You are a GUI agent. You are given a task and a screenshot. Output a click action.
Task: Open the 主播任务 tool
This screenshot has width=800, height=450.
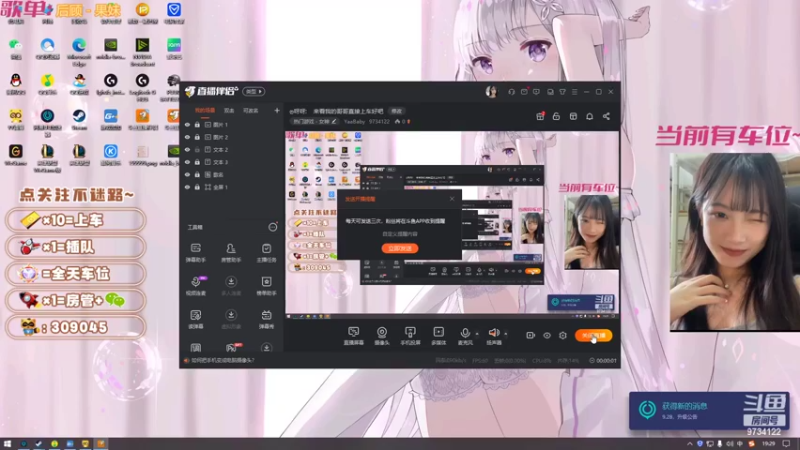tap(266, 253)
